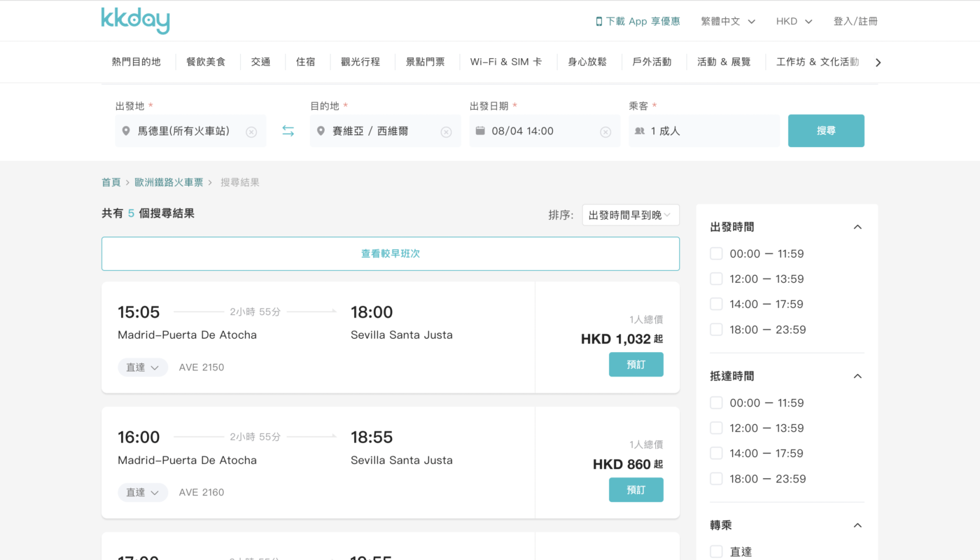The image size is (980, 560).
Task: Open the HKD currency dropdown
Action: (x=794, y=22)
